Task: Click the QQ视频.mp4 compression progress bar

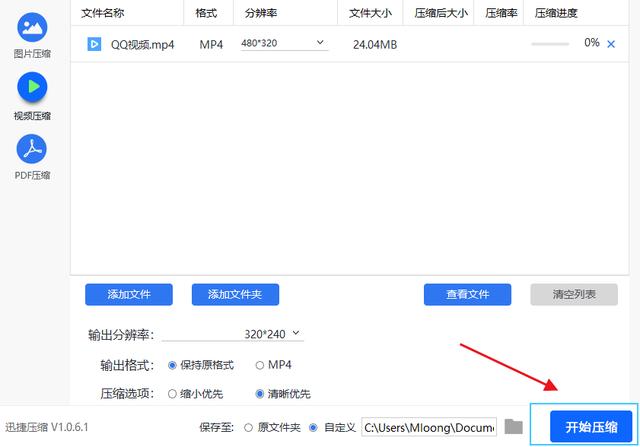Action: 550,44
